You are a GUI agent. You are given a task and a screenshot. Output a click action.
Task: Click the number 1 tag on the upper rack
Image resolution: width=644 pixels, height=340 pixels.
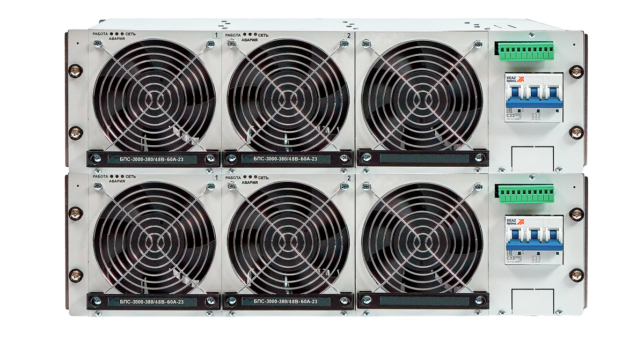pos(216,35)
